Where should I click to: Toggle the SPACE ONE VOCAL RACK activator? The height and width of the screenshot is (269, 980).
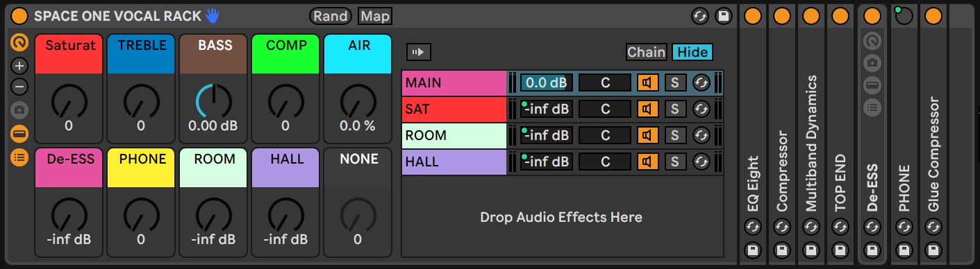pos(20,16)
